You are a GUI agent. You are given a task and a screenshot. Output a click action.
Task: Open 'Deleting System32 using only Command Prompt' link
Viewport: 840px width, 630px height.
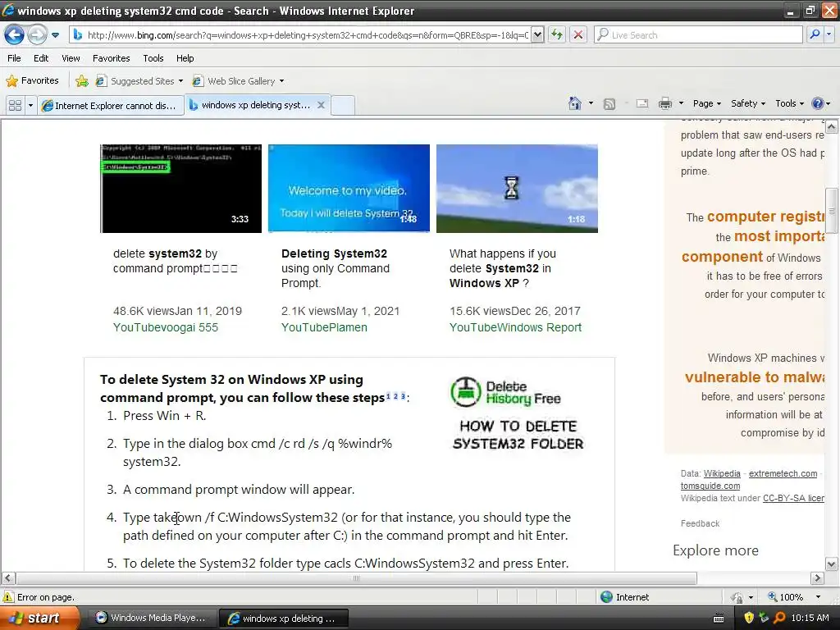[336, 268]
